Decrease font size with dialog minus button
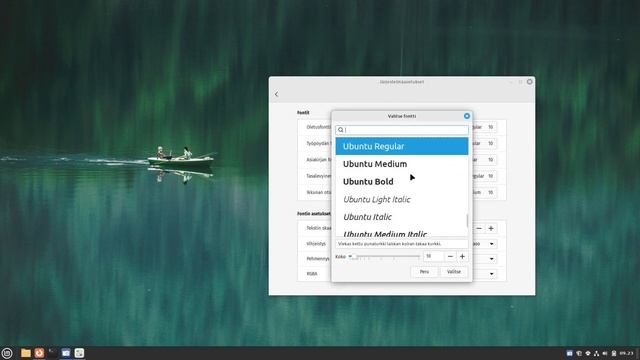 (450, 256)
